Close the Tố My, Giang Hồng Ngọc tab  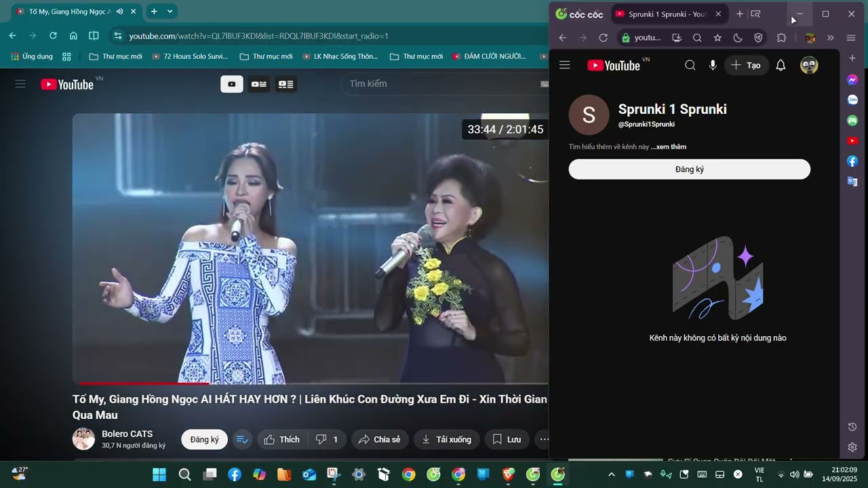coord(133,12)
